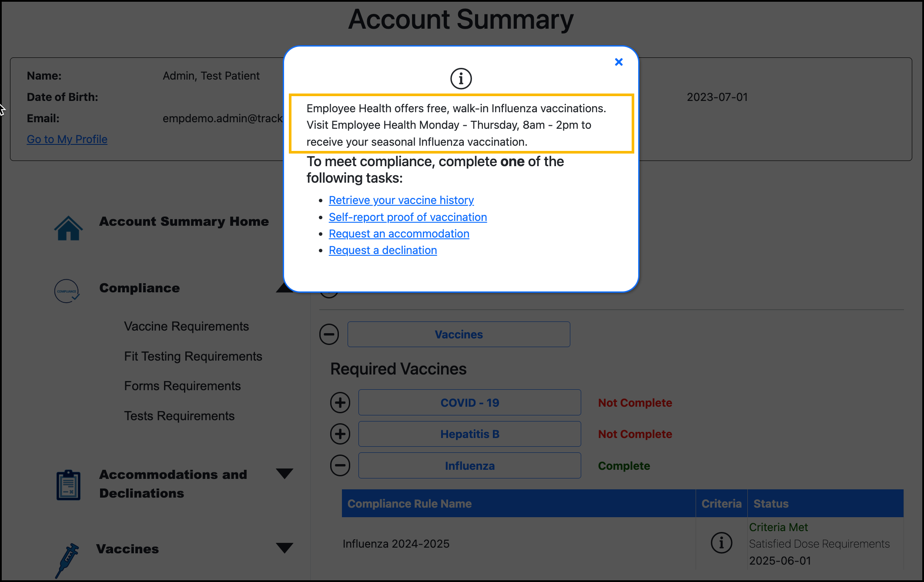Click the syringe icon next to Vaccines
Viewport: 924px width, 582px height.
pos(69,559)
